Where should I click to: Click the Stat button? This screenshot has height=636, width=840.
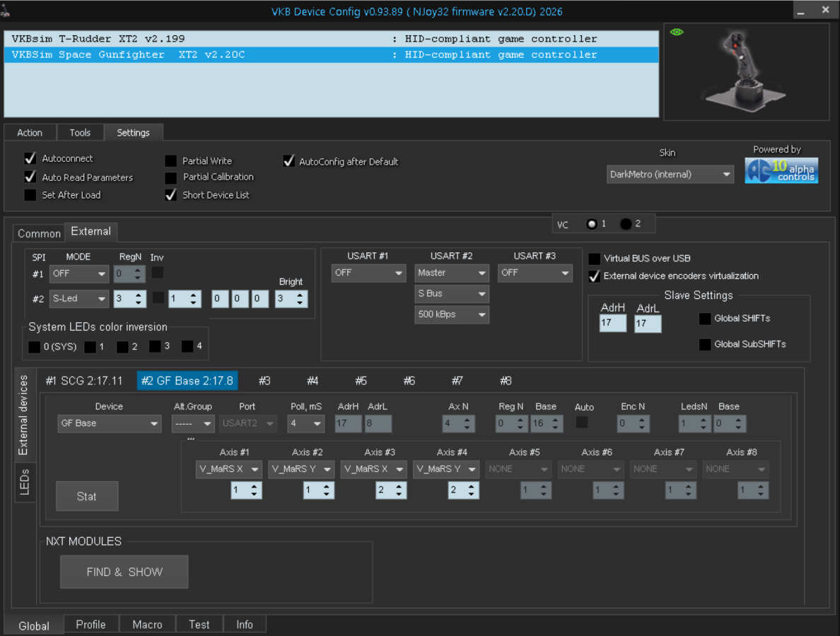87,496
